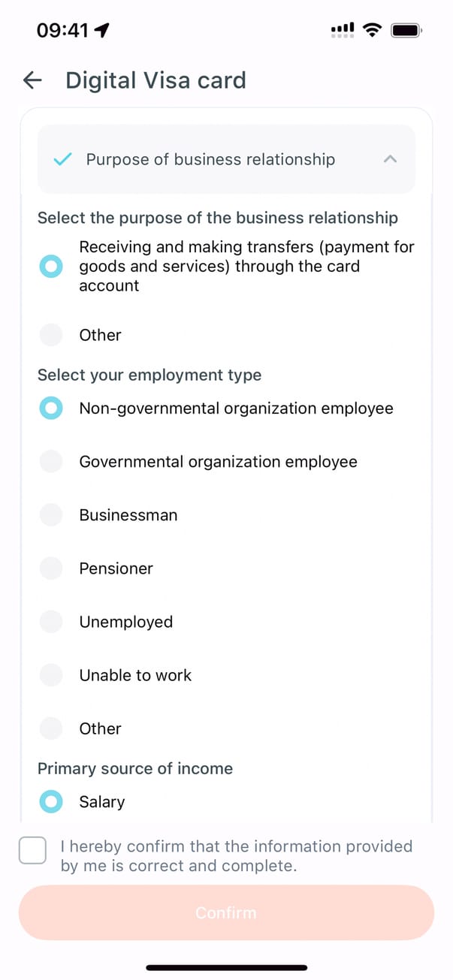
Task: Choose Unable to work option
Action: [x=51, y=675]
